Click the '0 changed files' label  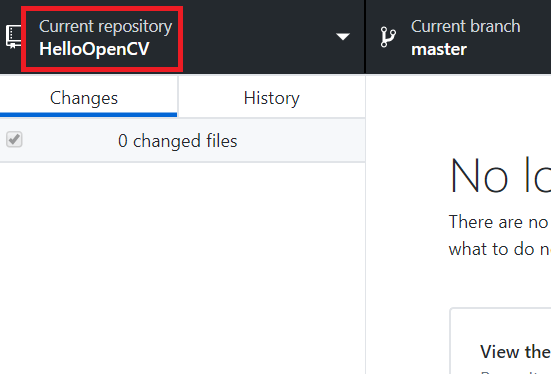coord(177,141)
